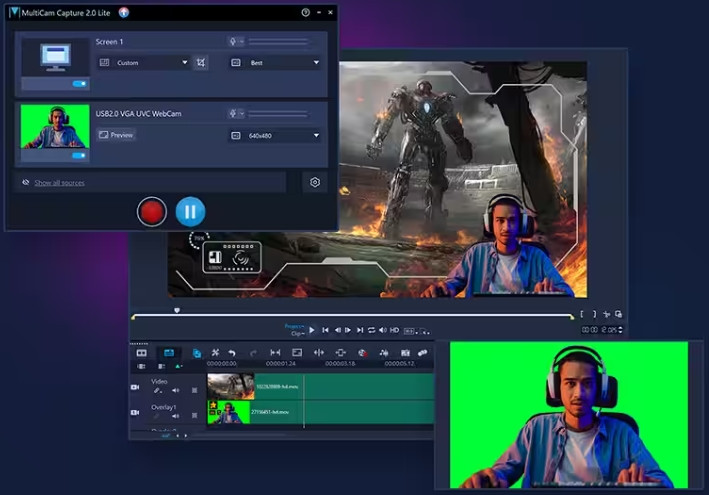Redo the last undone action

(253, 353)
